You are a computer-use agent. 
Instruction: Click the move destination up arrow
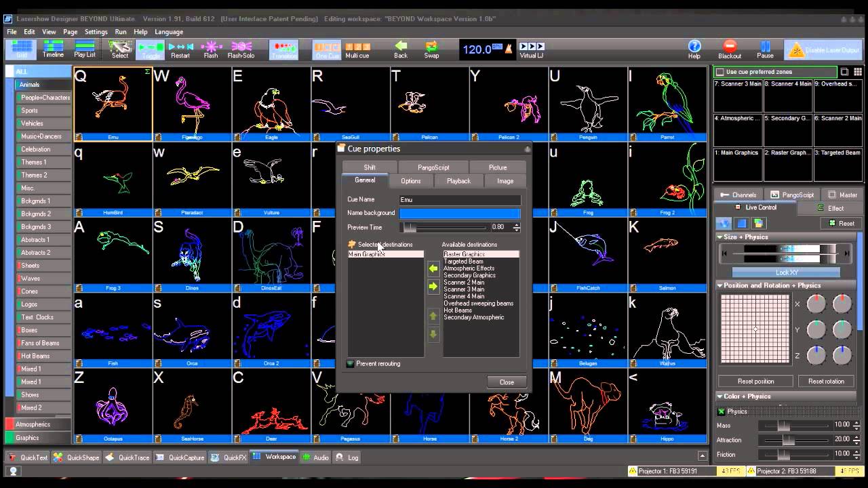(433, 317)
